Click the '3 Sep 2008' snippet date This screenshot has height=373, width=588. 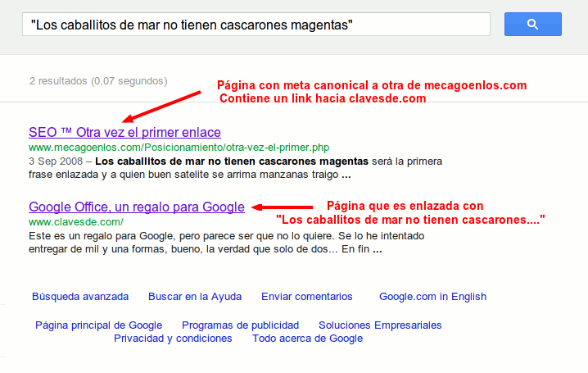pos(56,161)
